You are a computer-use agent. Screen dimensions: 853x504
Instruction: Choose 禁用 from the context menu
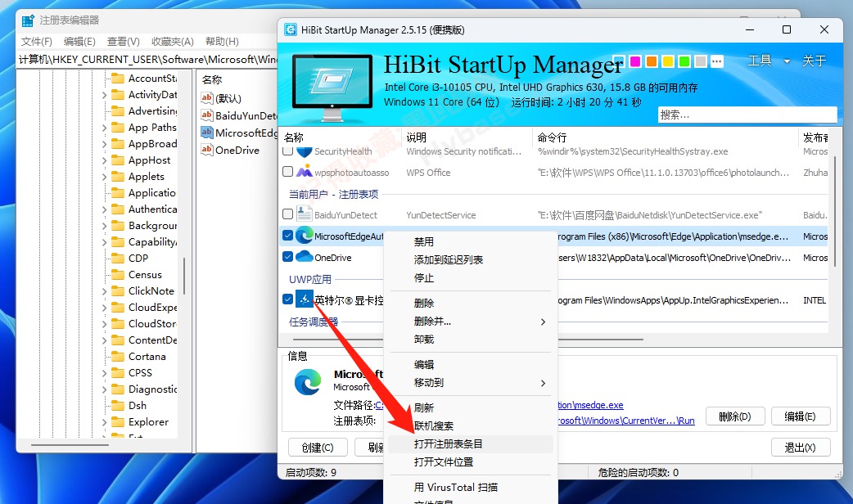424,241
